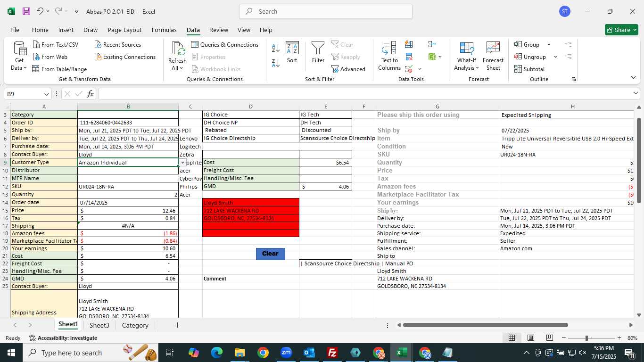Open the Outline dialog launcher
The height and width of the screenshot is (362, 644).
574,79
